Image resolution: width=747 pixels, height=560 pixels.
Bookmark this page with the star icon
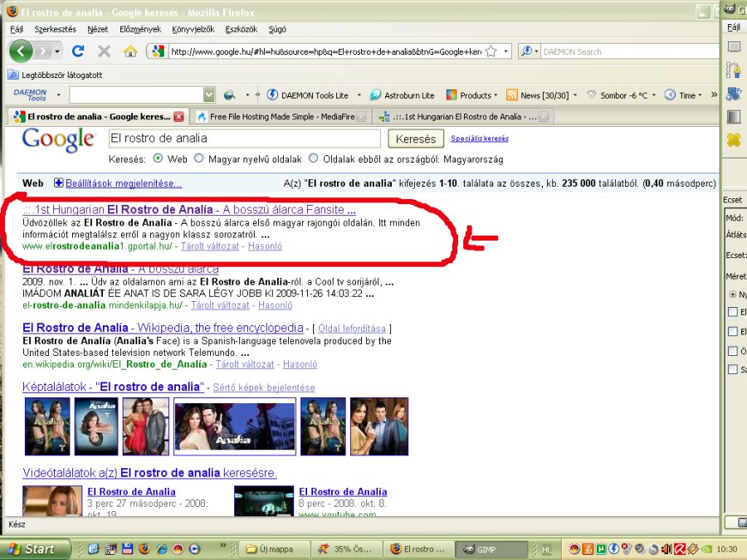point(491,51)
